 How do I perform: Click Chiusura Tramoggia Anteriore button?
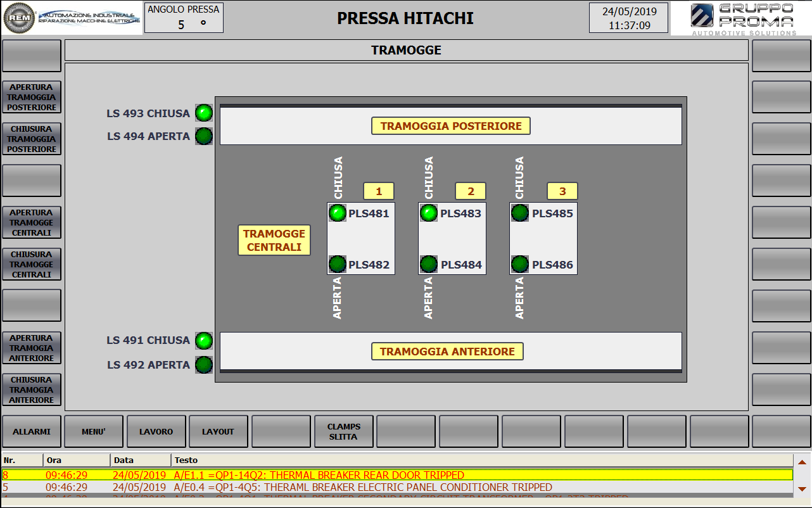(32, 390)
